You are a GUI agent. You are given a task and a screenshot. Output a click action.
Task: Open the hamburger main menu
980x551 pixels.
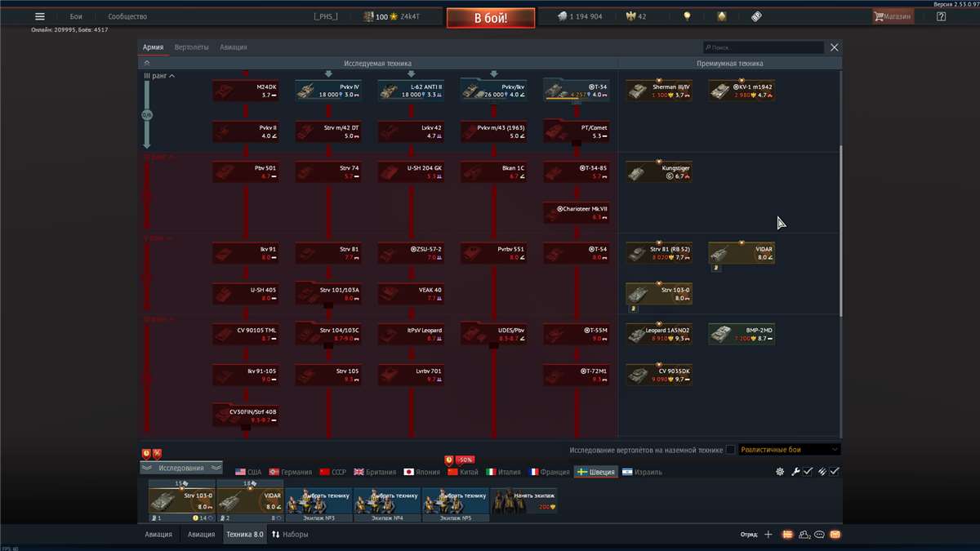(x=39, y=16)
